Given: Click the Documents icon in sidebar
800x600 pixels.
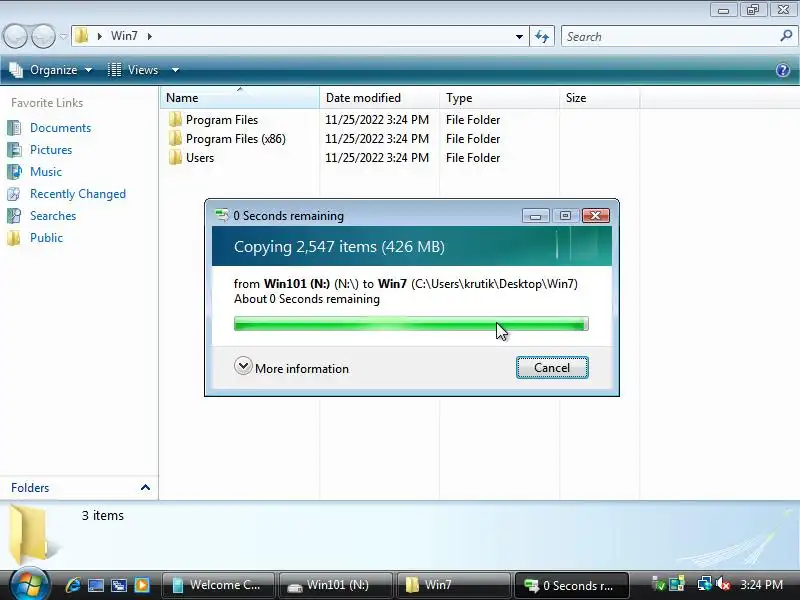Looking at the screenshot, I should [x=14, y=128].
